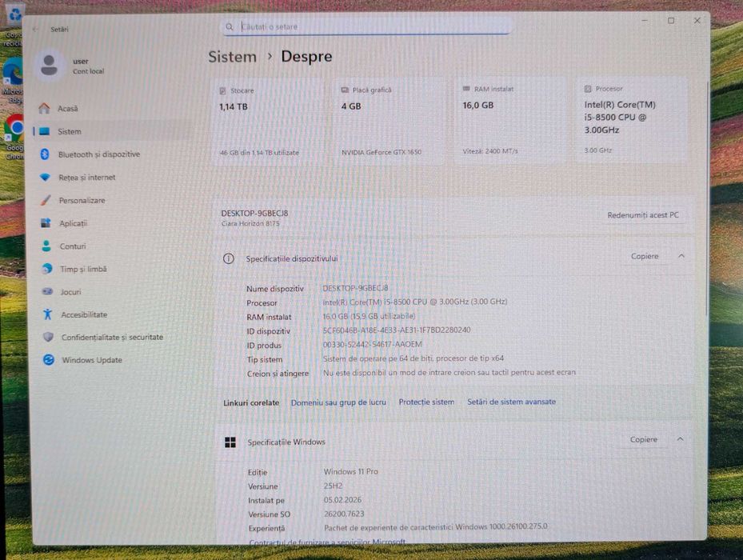Click the back arrow next to Setări
This screenshot has height=560, width=743.
35,30
